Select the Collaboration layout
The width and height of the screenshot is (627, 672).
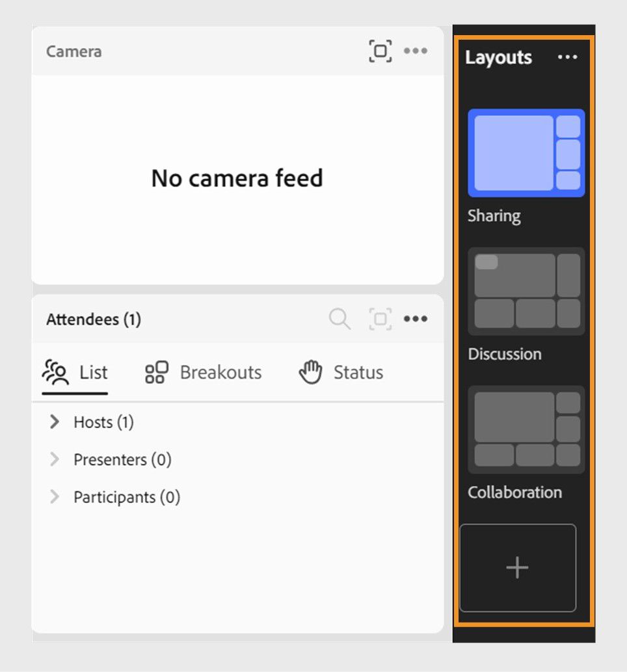526,429
